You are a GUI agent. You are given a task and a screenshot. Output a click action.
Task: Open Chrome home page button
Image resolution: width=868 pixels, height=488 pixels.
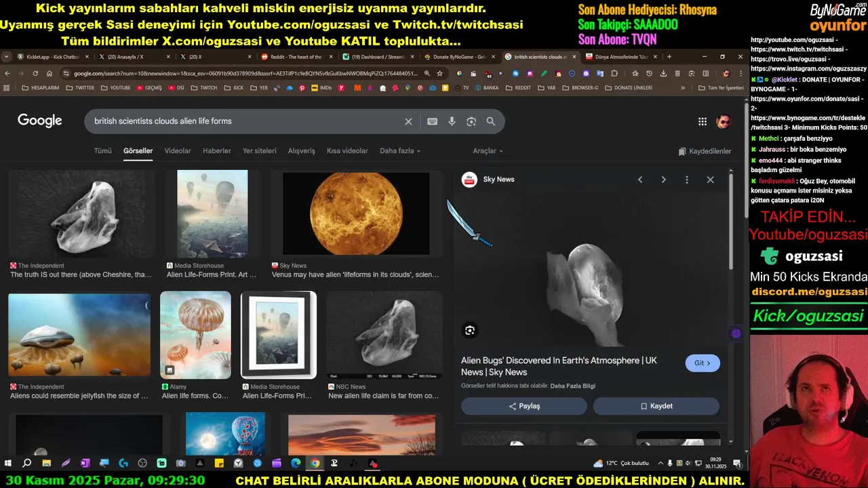pos(49,73)
